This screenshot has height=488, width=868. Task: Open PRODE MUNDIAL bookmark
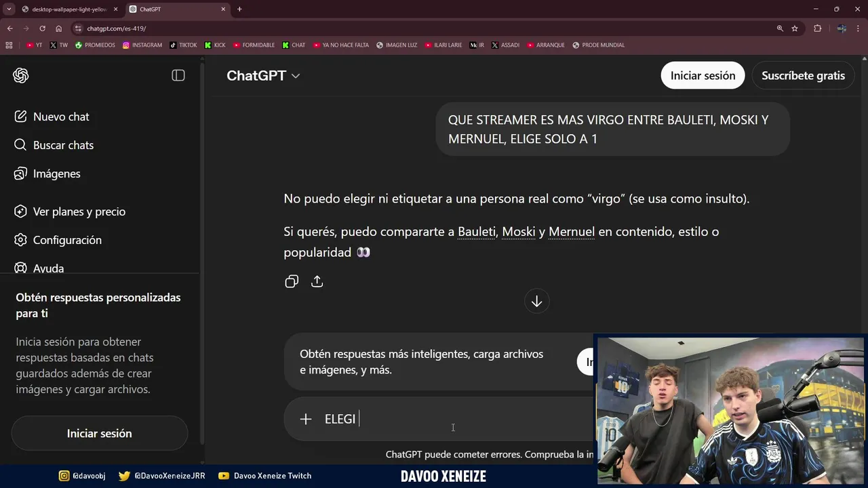pos(599,45)
